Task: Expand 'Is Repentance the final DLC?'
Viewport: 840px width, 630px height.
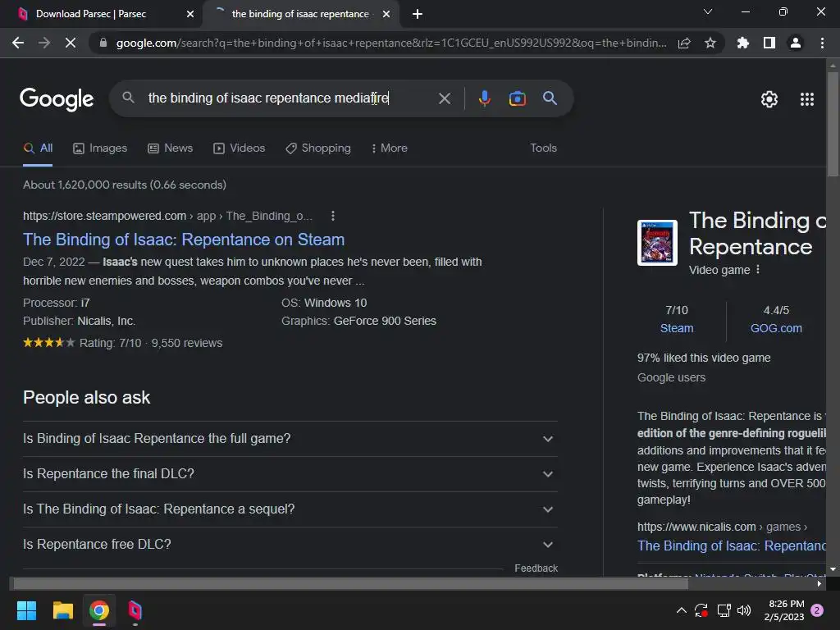Action: click(290, 474)
